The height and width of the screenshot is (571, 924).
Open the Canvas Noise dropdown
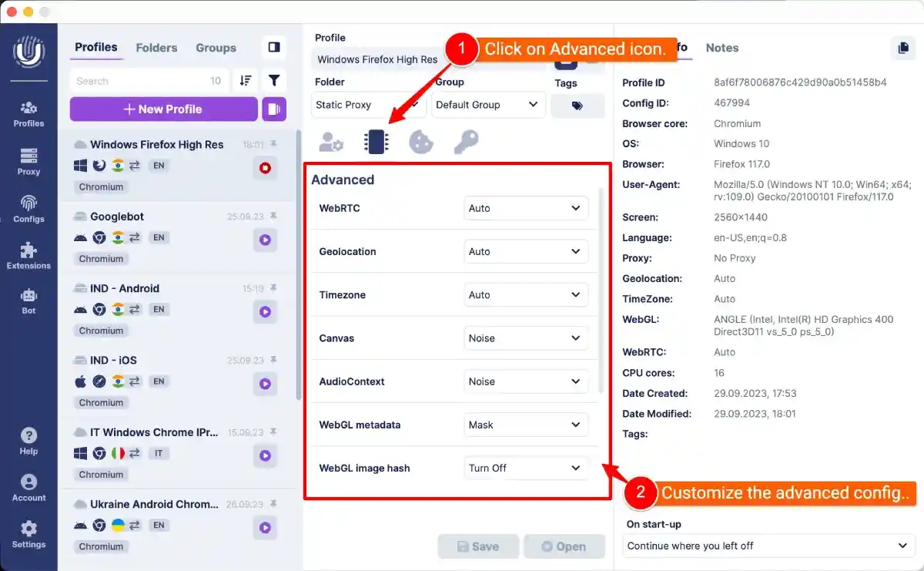526,338
